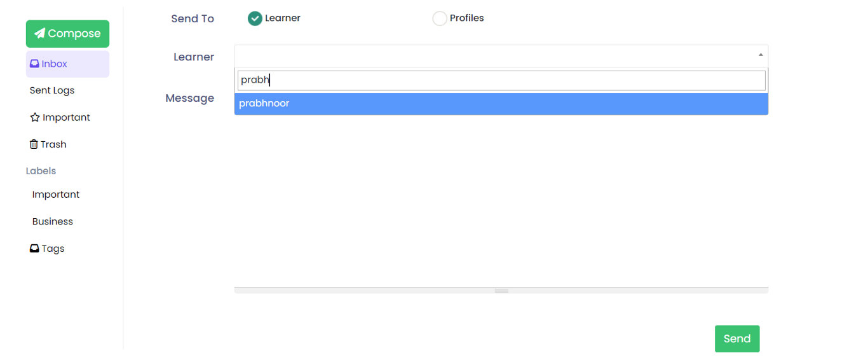Click the green Send button
868x360 pixels.
coord(737,338)
